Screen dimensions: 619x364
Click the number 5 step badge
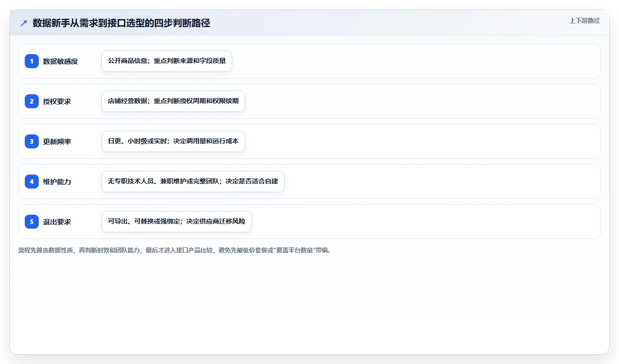[x=32, y=222]
